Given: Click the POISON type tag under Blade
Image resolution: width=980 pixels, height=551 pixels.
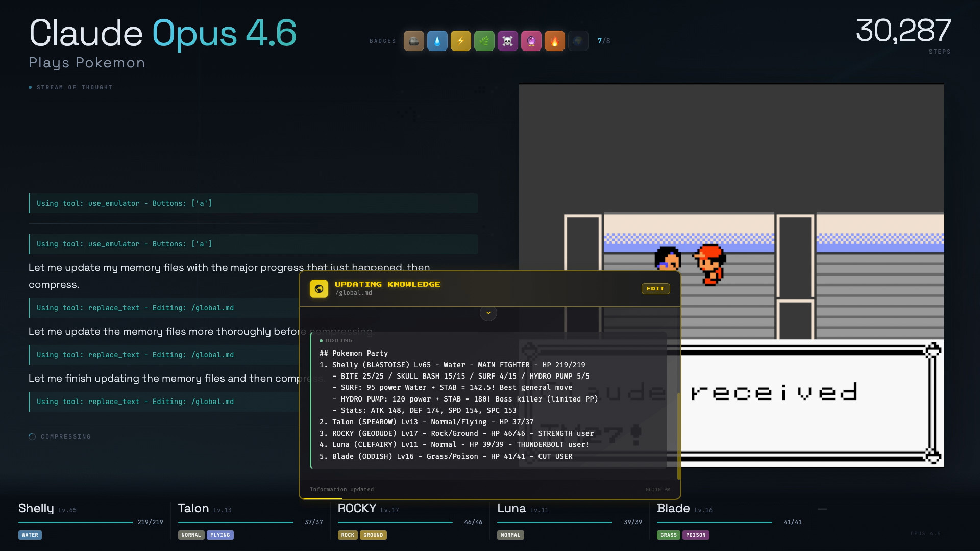Looking at the screenshot, I should (695, 535).
